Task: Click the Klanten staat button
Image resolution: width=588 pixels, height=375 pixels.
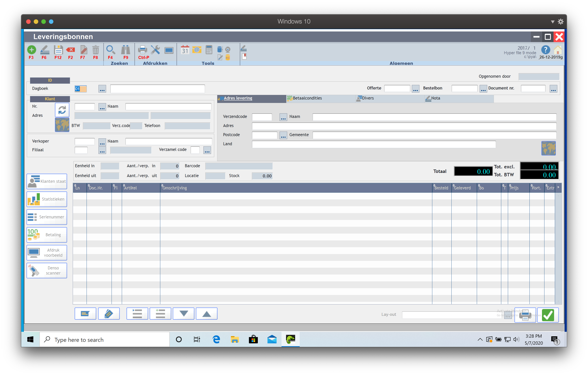Action: click(47, 181)
